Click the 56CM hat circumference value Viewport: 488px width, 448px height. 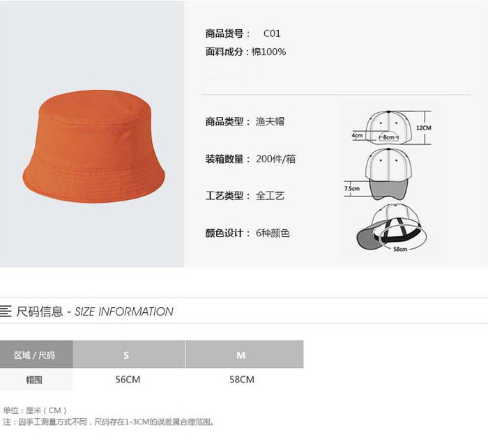click(x=128, y=380)
